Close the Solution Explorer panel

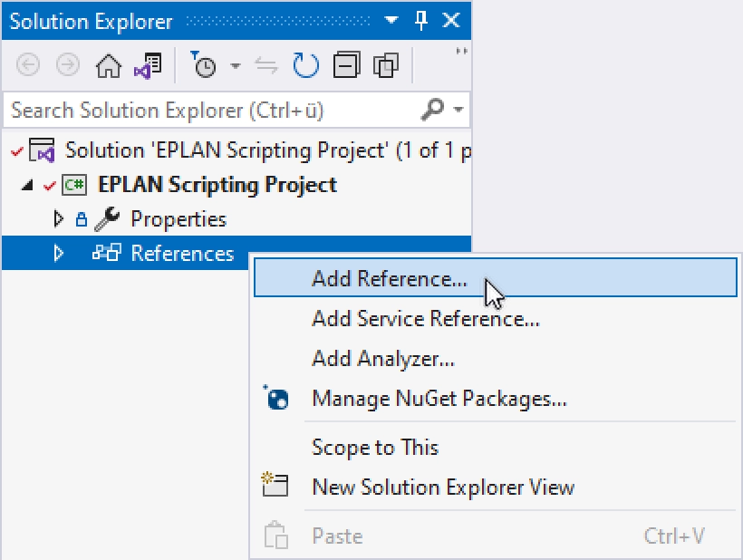tap(450, 20)
